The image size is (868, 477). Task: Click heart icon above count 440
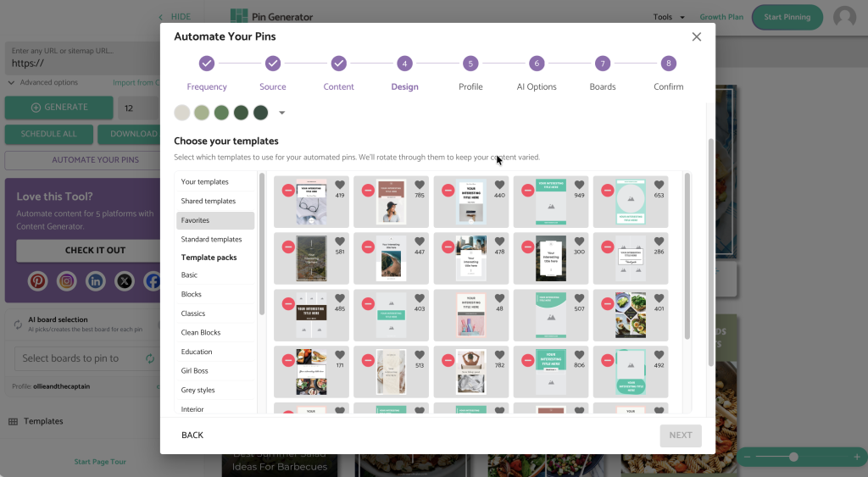click(x=499, y=185)
